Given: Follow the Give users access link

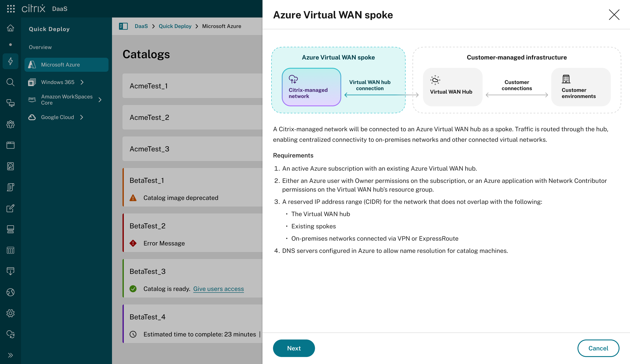Looking at the screenshot, I should point(218,289).
